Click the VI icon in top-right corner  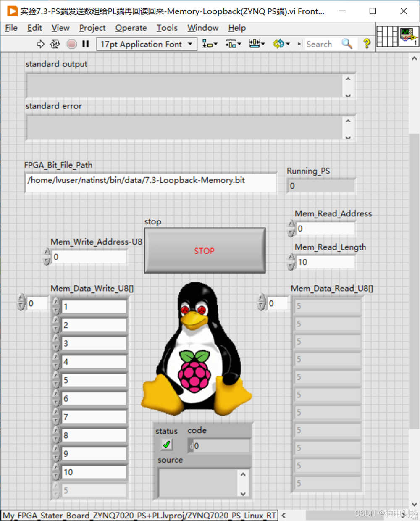(x=409, y=36)
